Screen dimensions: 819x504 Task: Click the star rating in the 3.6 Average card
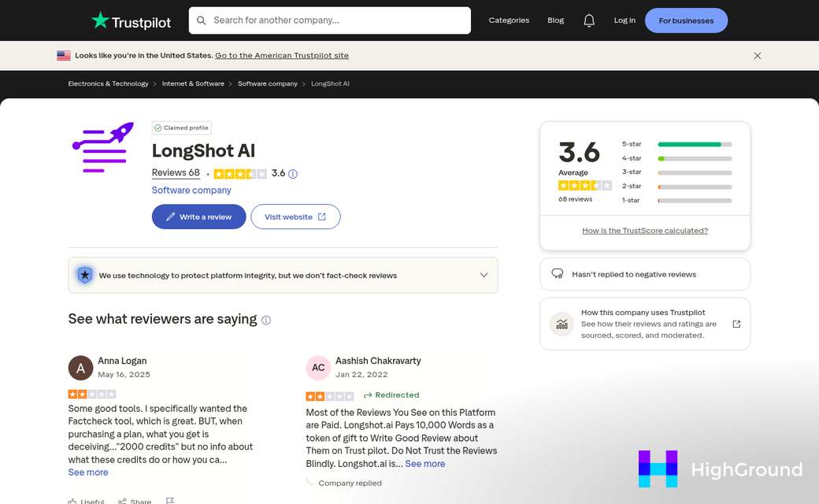point(585,185)
